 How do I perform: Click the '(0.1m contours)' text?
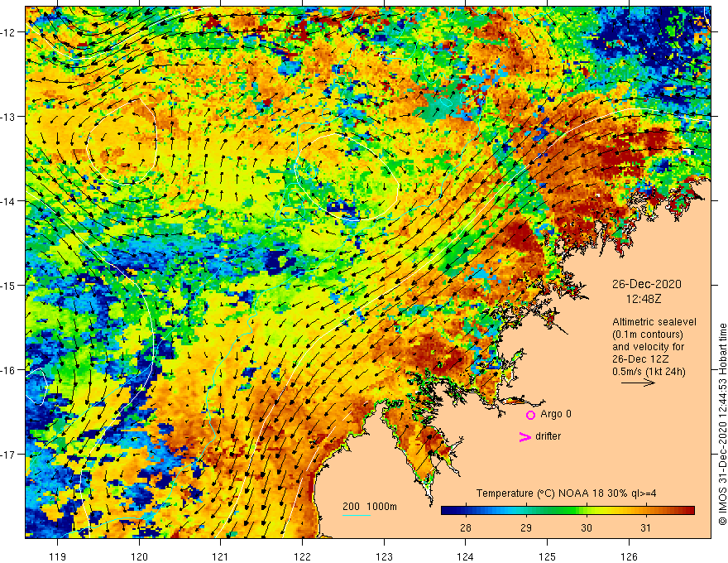pyautogui.click(x=647, y=334)
